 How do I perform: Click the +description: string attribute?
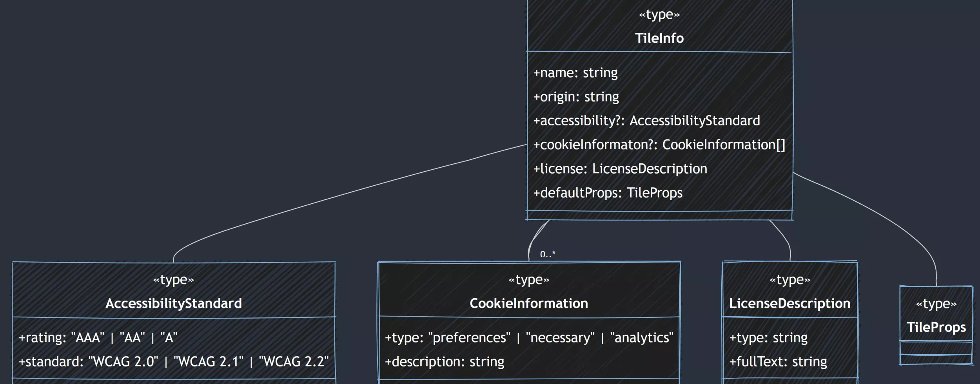(x=445, y=362)
